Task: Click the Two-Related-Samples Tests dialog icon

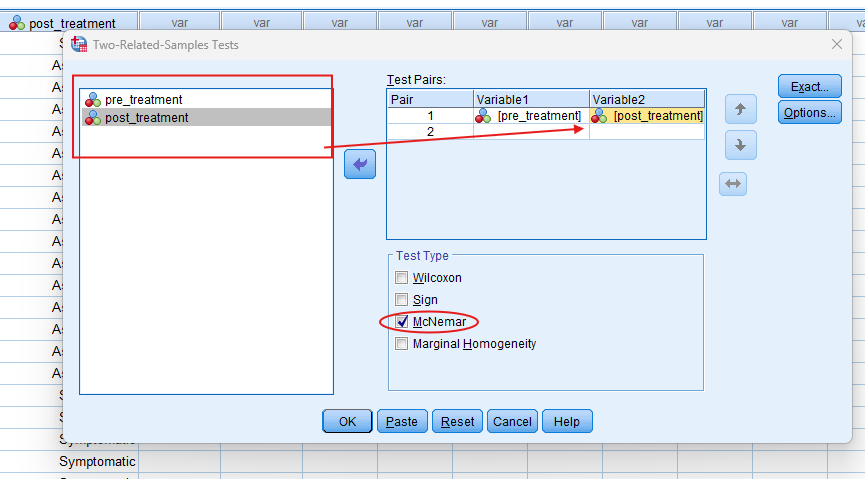Action: tap(79, 44)
